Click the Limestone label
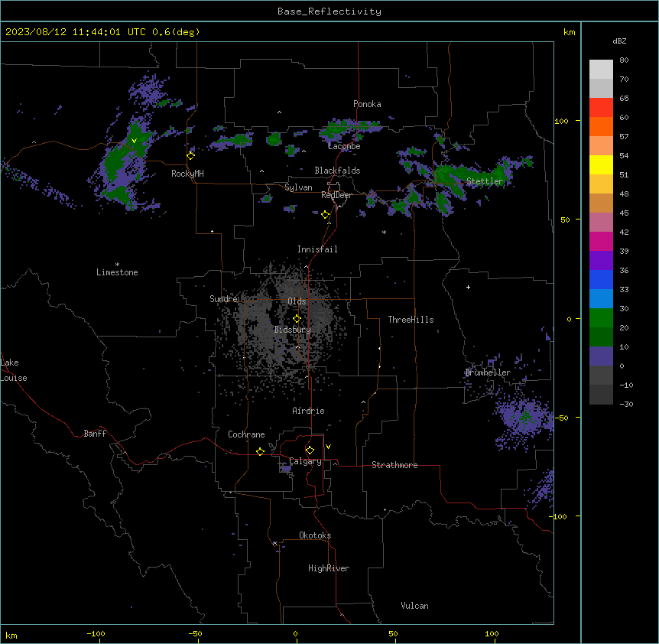 click(x=117, y=272)
